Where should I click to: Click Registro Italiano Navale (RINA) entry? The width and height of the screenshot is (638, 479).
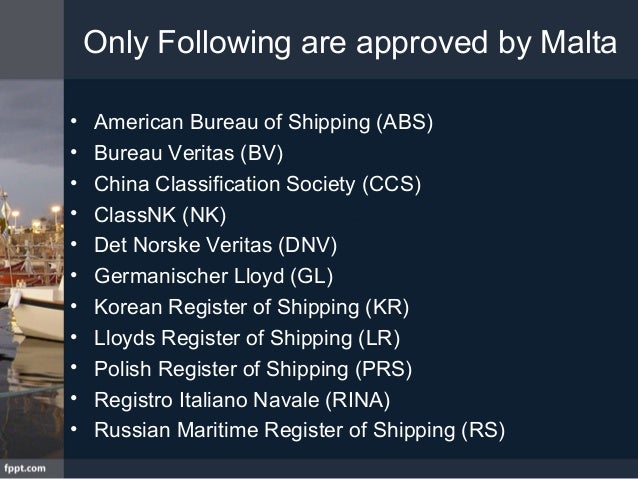coord(242,400)
